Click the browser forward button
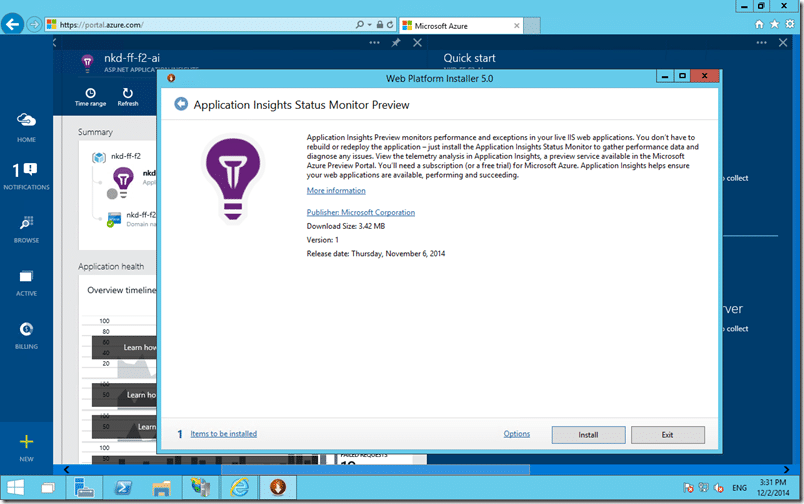Viewport: 804px width, 504px height. pyautogui.click(x=34, y=24)
